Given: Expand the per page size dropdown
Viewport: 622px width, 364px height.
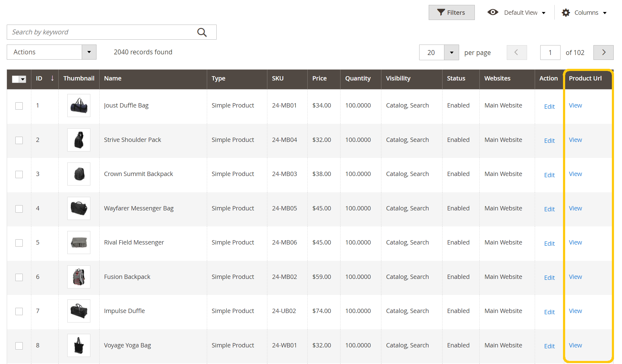Looking at the screenshot, I should [451, 53].
